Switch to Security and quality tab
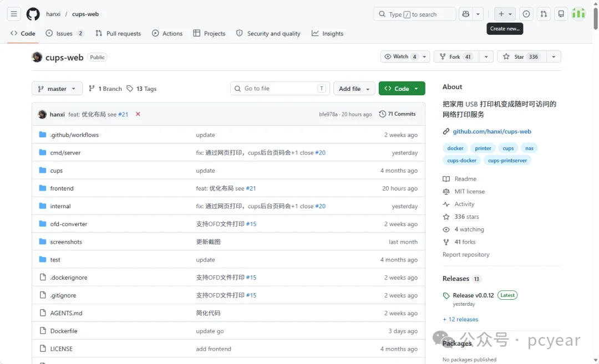599x364 pixels. click(x=268, y=34)
